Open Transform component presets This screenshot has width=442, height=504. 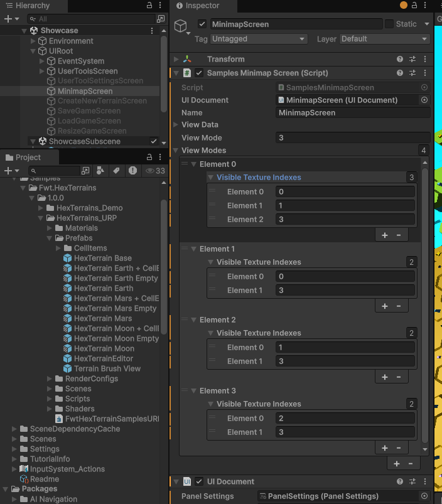coord(412,59)
